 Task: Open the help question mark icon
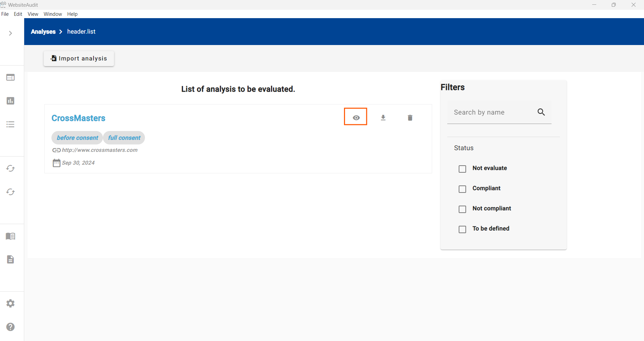[x=10, y=327]
